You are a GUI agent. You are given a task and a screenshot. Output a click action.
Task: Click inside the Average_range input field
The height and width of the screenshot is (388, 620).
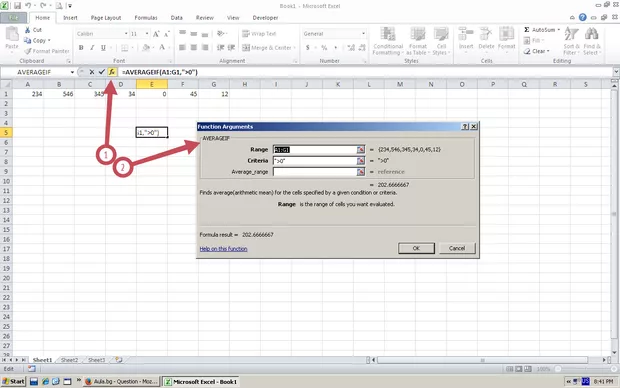click(315, 172)
